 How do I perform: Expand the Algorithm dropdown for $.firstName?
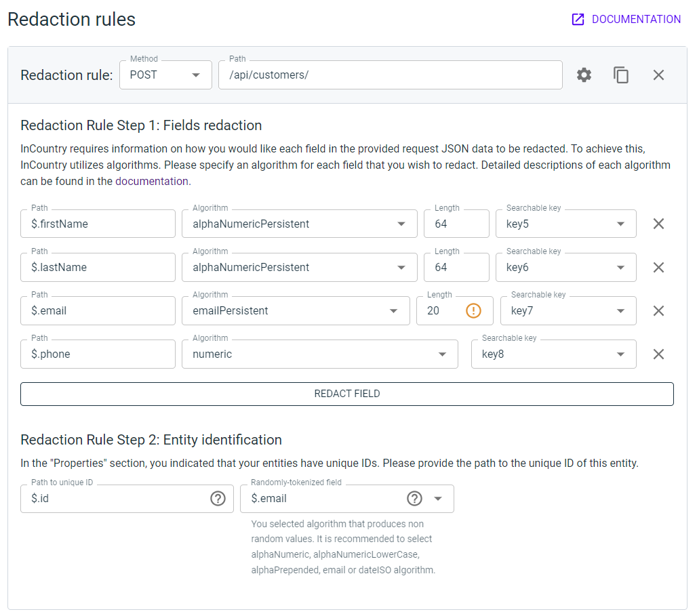(401, 224)
